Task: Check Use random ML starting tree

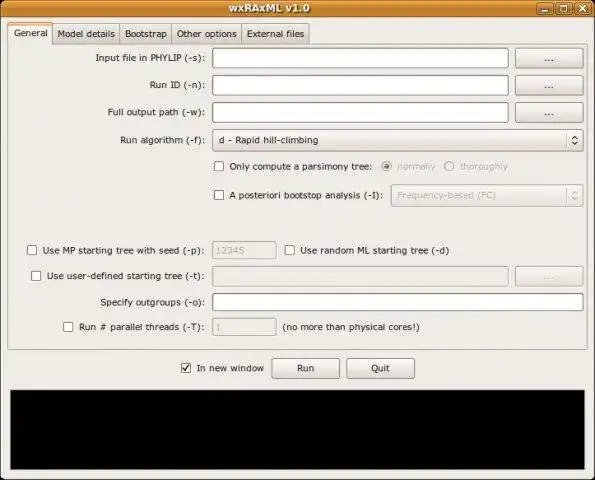Action: [x=290, y=250]
